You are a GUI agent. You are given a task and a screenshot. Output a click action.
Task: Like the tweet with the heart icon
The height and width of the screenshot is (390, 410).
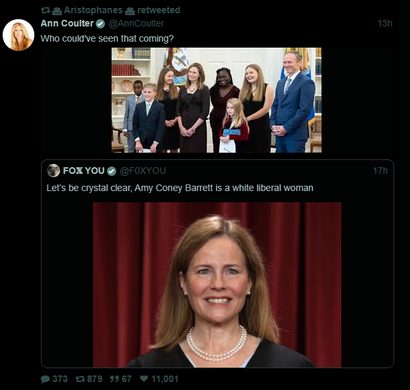coord(144,379)
